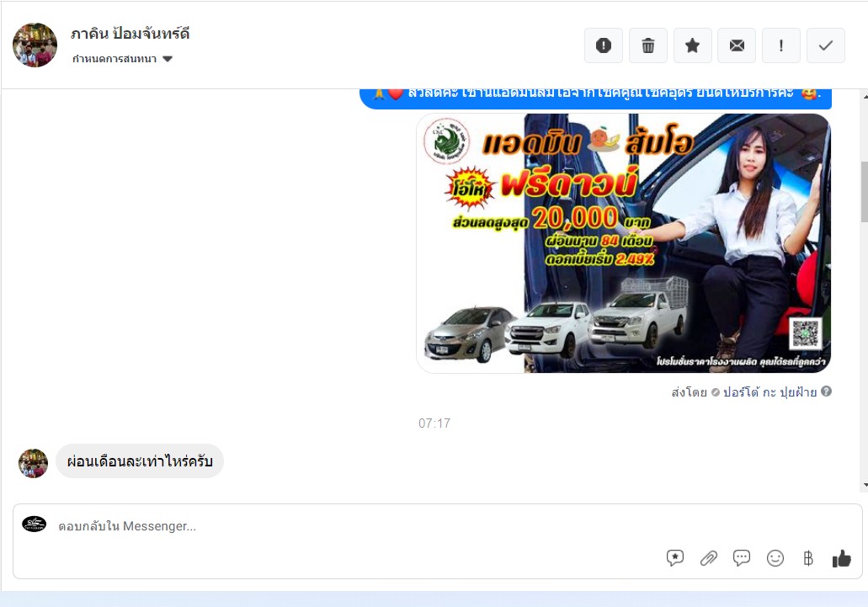868x607 pixels.
Task: Mark conversation done with the checkmark icon
Action: click(x=825, y=45)
